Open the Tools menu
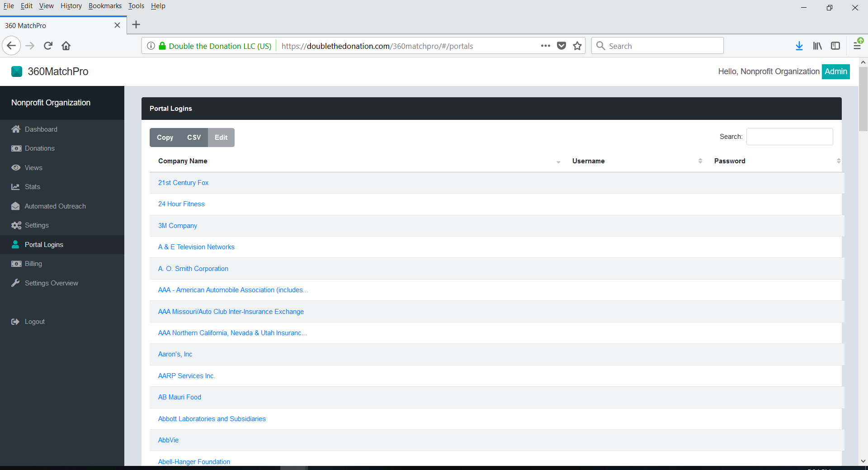Image resolution: width=868 pixels, height=470 pixels. click(x=136, y=6)
